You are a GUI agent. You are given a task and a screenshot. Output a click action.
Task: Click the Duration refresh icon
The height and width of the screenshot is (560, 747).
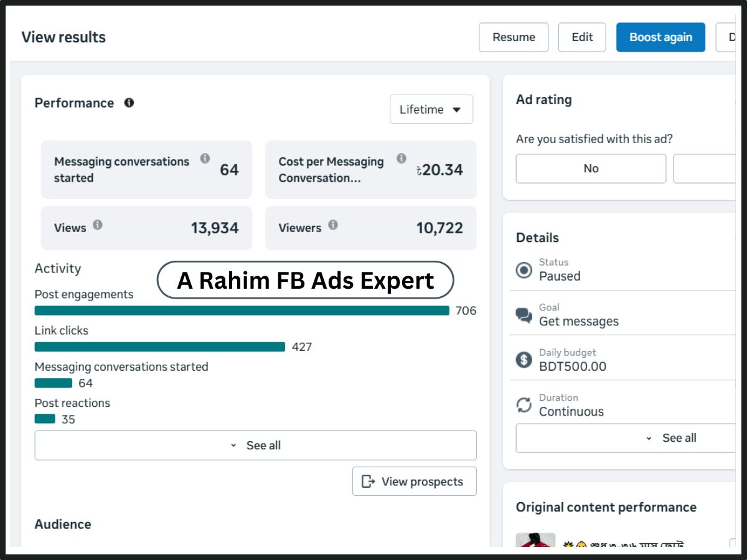coord(524,405)
